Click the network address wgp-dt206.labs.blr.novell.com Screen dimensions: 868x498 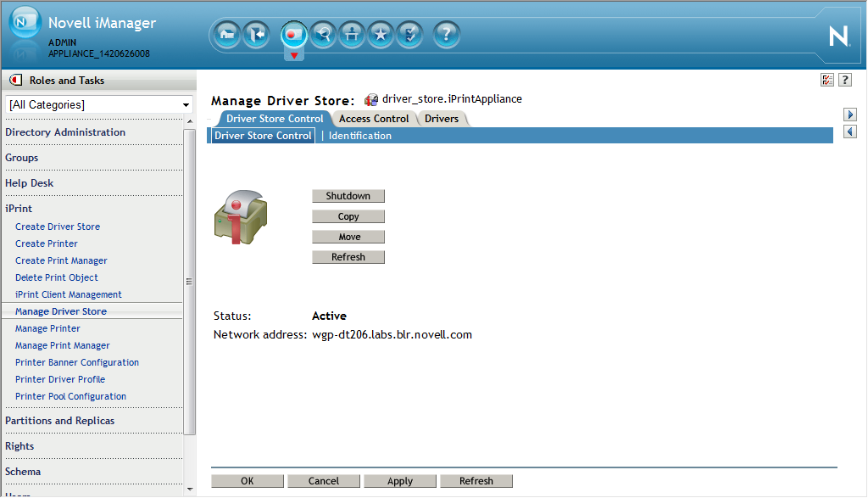point(392,335)
